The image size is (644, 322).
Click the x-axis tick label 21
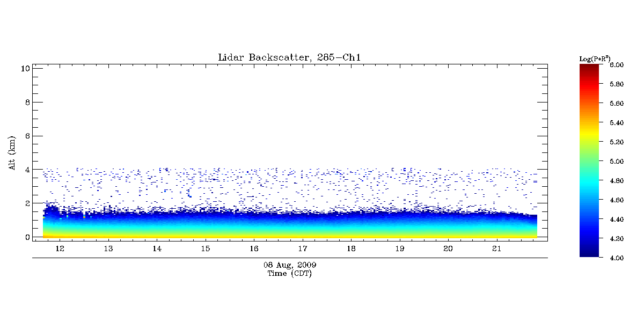[x=496, y=248]
